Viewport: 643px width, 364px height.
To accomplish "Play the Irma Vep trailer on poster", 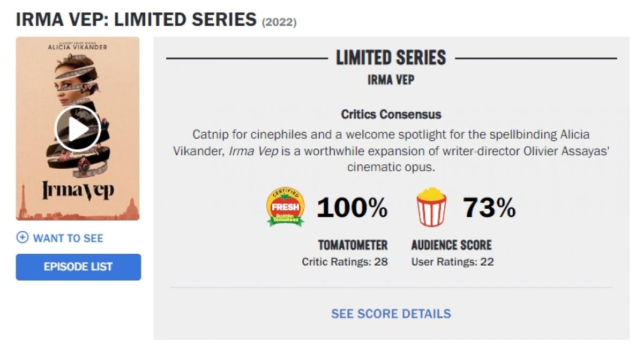I will (x=78, y=128).
